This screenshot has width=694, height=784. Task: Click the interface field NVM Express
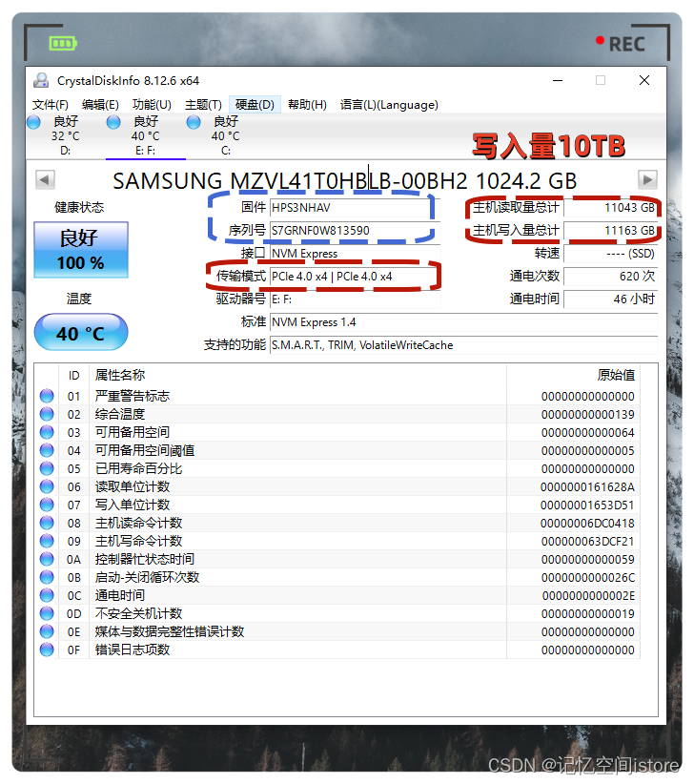(x=355, y=254)
